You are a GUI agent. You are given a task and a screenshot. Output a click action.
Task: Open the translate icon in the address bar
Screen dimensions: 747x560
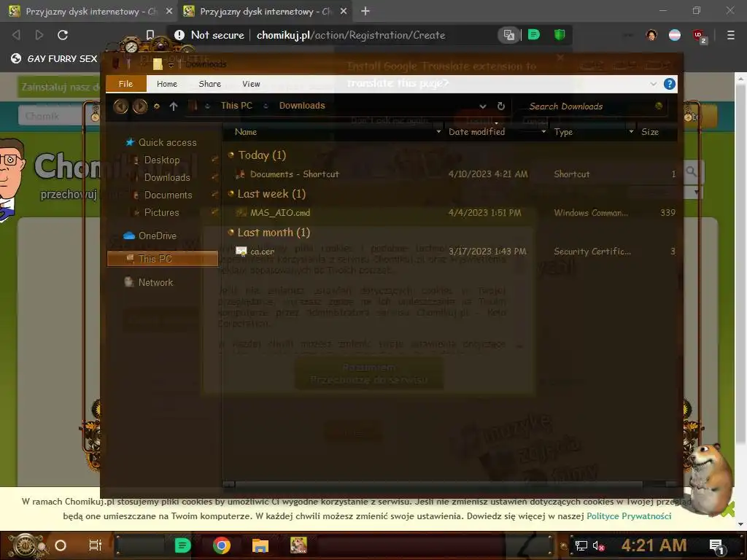508,35
